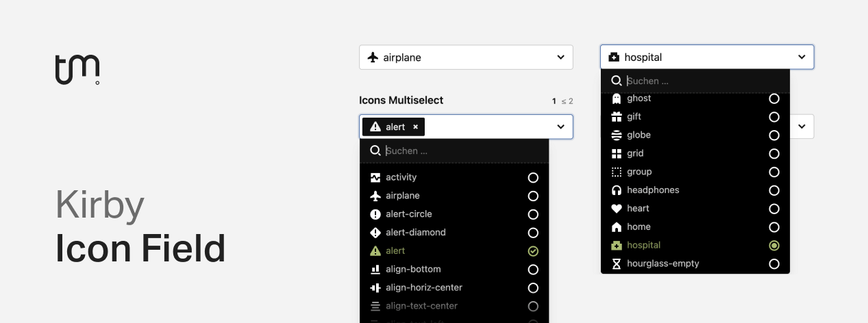Click the alert triangle icon inside the tag
This screenshot has height=323, width=868.
[x=375, y=127]
